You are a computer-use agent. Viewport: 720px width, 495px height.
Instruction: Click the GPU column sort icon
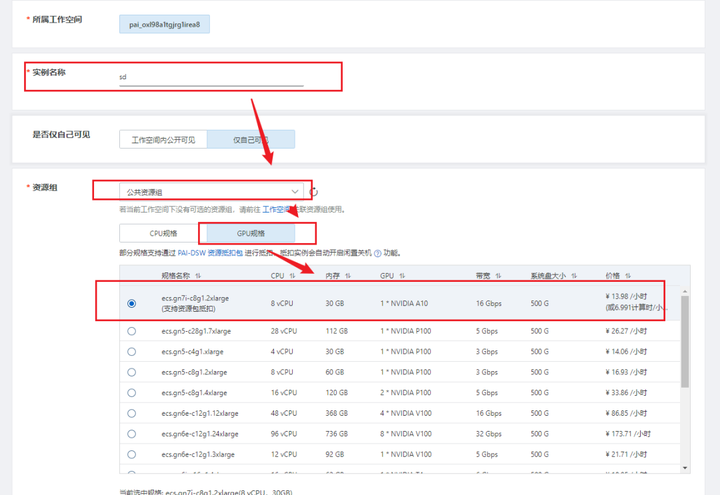[x=401, y=276]
